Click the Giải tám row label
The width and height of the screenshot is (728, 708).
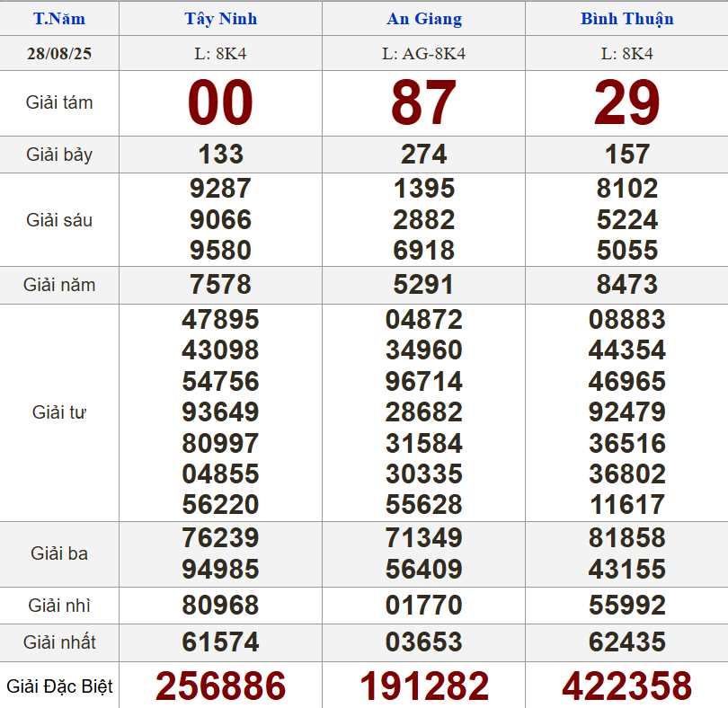pyautogui.click(x=59, y=102)
